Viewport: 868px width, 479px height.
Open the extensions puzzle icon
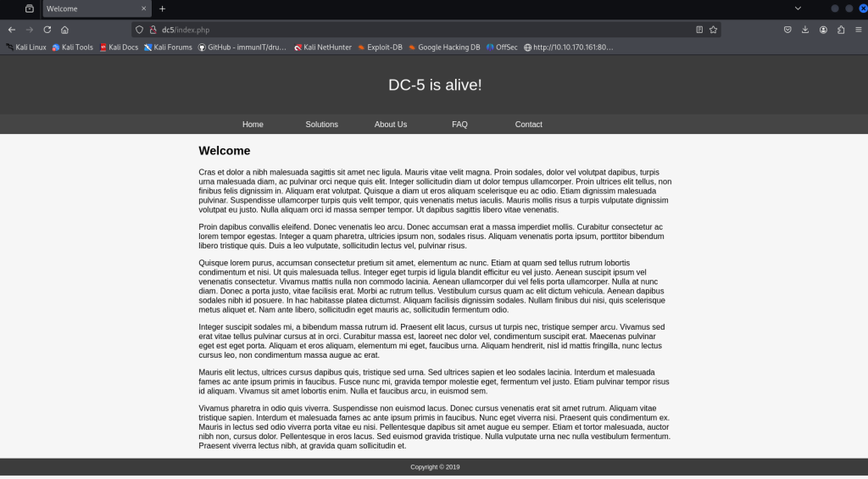pos(841,29)
